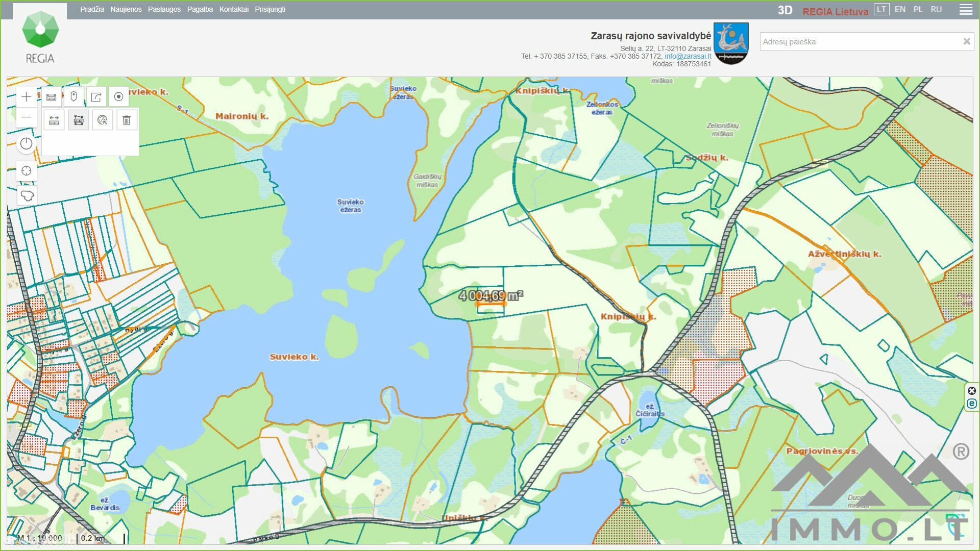Click the share map icon
Image resolution: width=980 pixels, height=551 pixels.
(x=96, y=97)
